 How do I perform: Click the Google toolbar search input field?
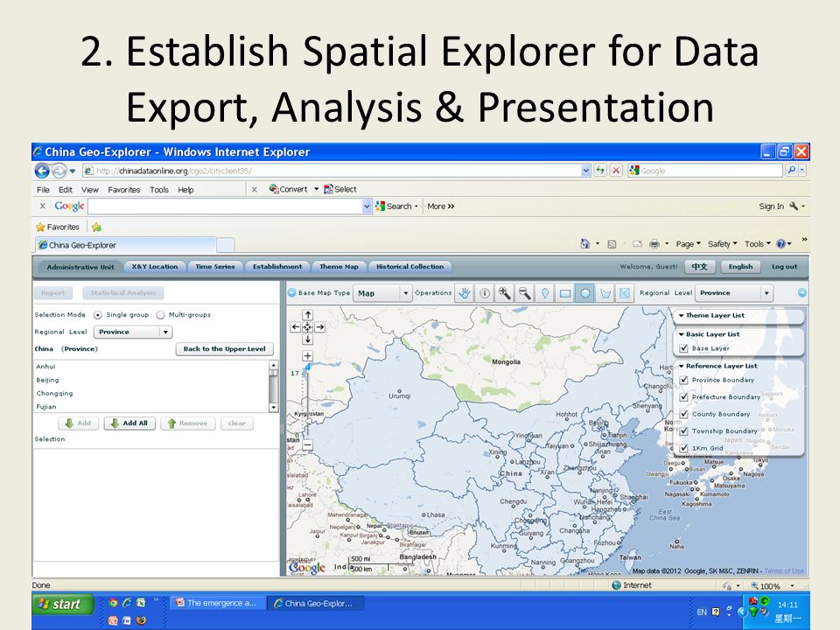point(226,206)
